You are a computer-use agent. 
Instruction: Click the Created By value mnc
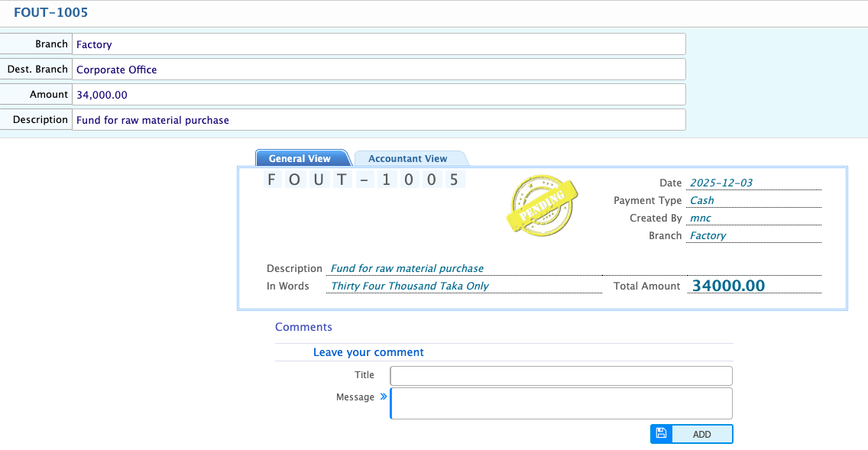pos(700,218)
